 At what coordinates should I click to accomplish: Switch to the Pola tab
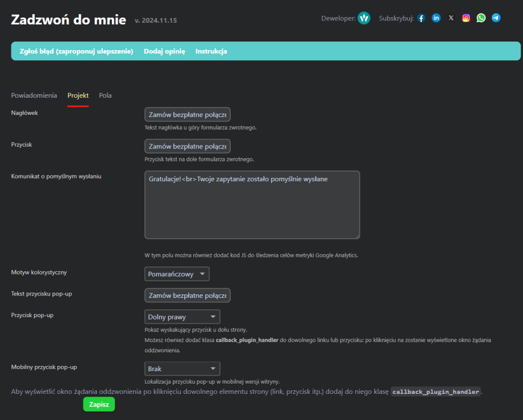pos(105,95)
